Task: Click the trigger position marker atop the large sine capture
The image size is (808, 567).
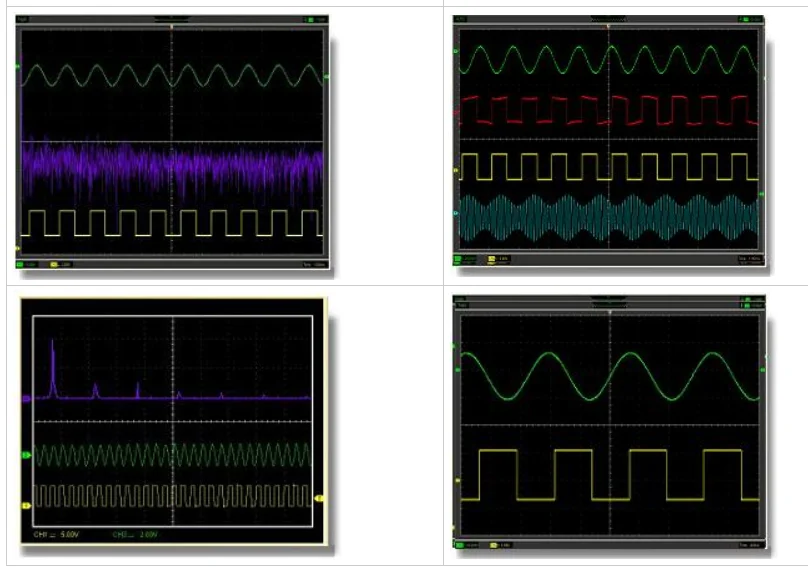Action: coord(610,312)
